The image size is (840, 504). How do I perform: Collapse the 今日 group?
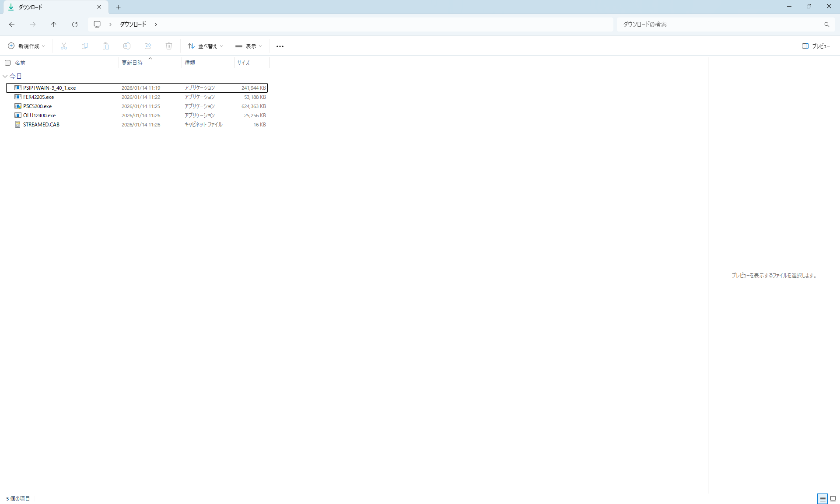tap(5, 76)
